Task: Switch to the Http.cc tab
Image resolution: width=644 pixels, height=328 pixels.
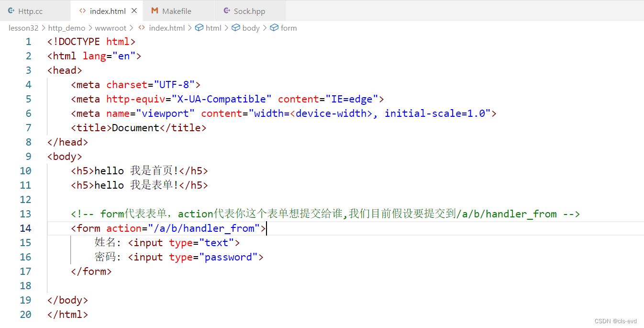Action: pyautogui.click(x=30, y=11)
